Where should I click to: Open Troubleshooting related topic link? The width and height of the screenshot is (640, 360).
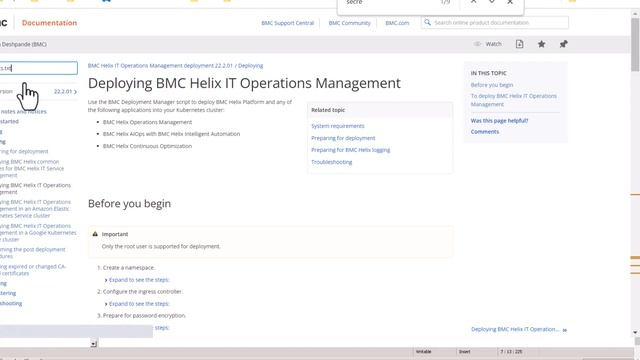(x=331, y=162)
